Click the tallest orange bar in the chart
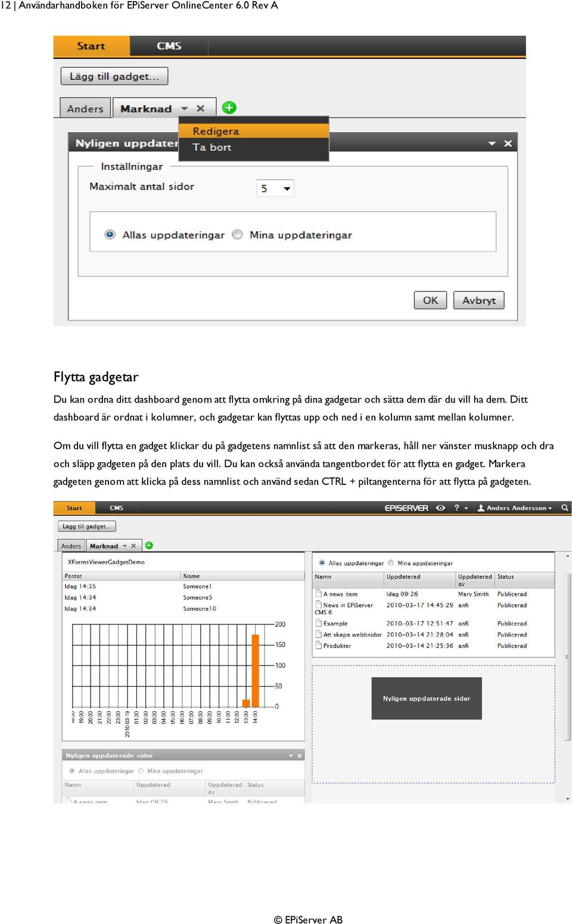572x924 pixels. pos(256,670)
